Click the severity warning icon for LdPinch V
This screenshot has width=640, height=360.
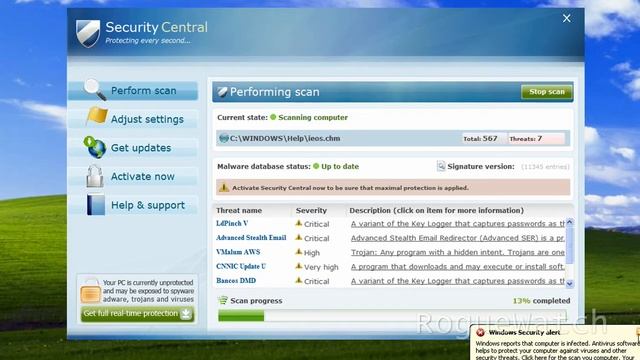tap(299, 223)
